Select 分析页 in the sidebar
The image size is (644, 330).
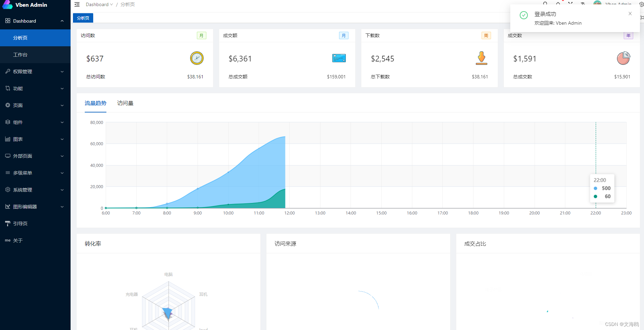coord(35,38)
